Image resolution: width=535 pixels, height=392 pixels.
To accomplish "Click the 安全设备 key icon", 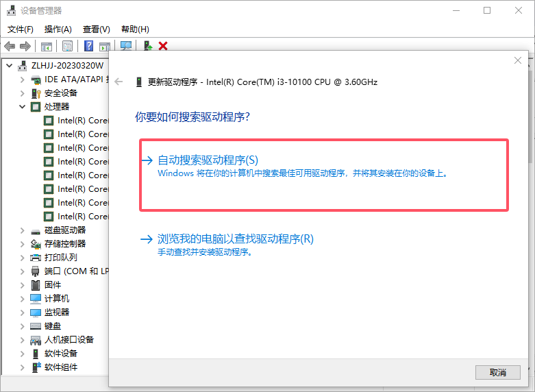I will pos(36,93).
